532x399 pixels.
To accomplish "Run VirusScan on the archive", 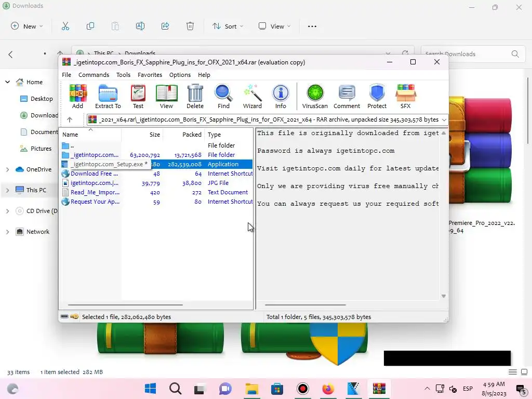I will coord(315,96).
